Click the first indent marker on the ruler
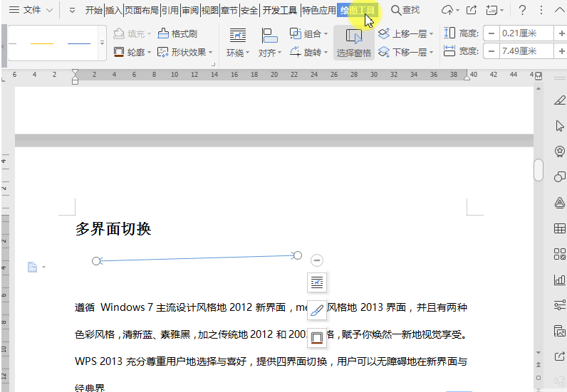567x392 pixels. [75, 73]
